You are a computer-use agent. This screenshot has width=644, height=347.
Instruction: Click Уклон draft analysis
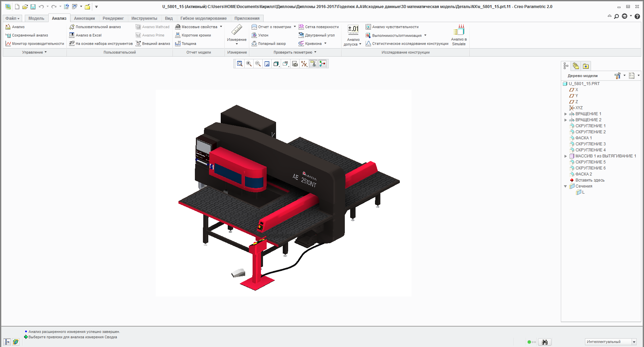click(x=260, y=35)
